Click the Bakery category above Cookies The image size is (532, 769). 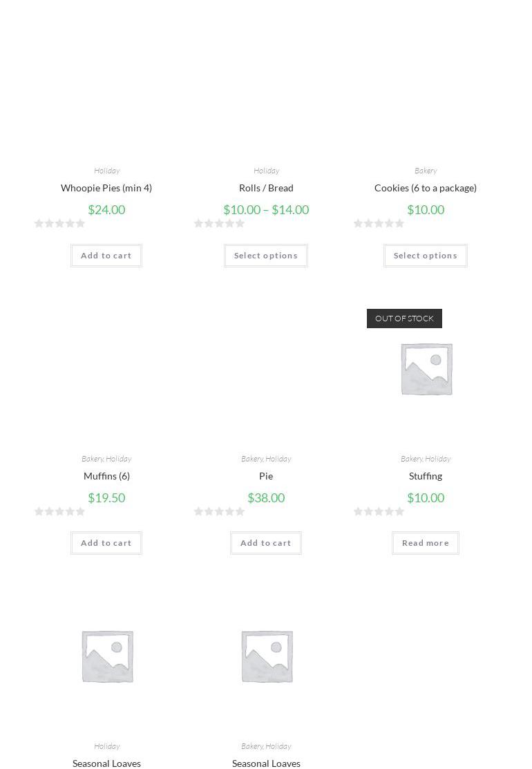pos(426,171)
